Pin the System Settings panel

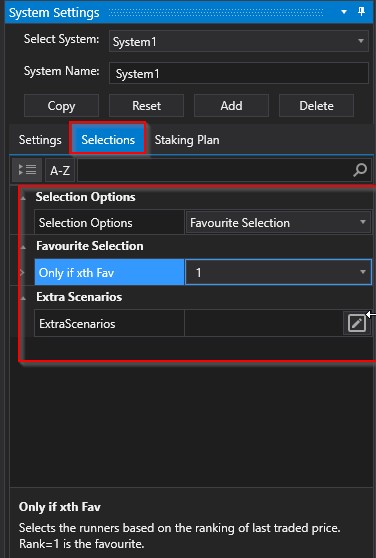tap(361, 12)
